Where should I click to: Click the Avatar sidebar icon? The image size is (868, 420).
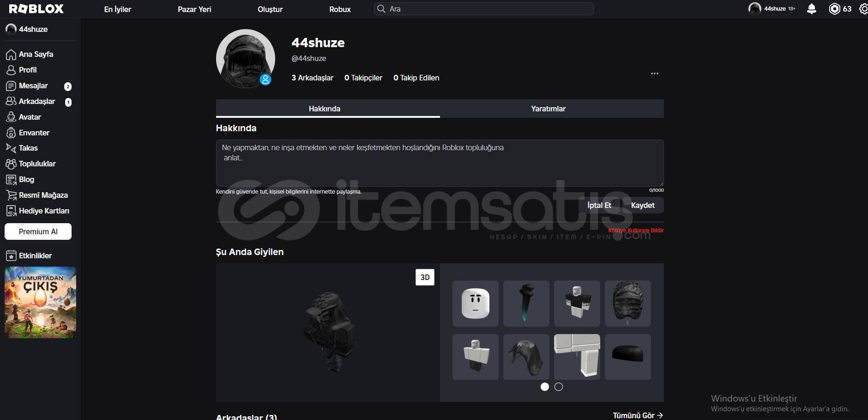pos(11,117)
